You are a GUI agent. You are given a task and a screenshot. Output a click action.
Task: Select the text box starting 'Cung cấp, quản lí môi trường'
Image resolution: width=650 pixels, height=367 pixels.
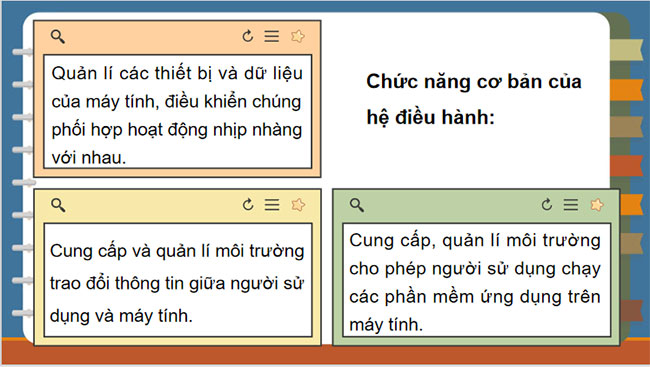pos(477,280)
